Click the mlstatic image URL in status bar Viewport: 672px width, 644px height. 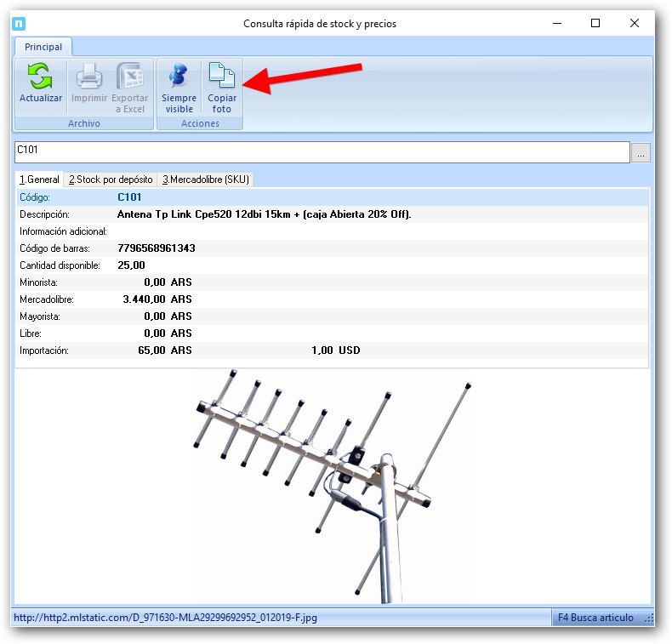[x=166, y=618]
